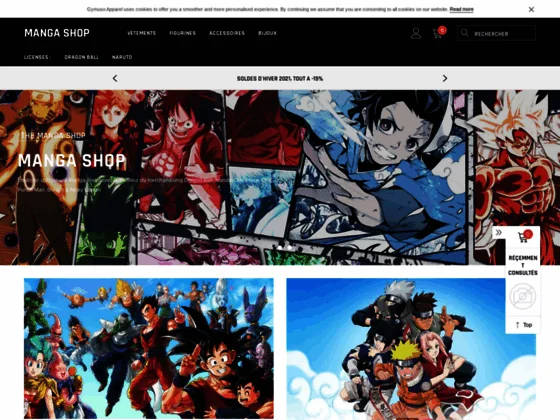Open the Read more cookie link
Viewport: 560px width, 420px height.
click(461, 9)
